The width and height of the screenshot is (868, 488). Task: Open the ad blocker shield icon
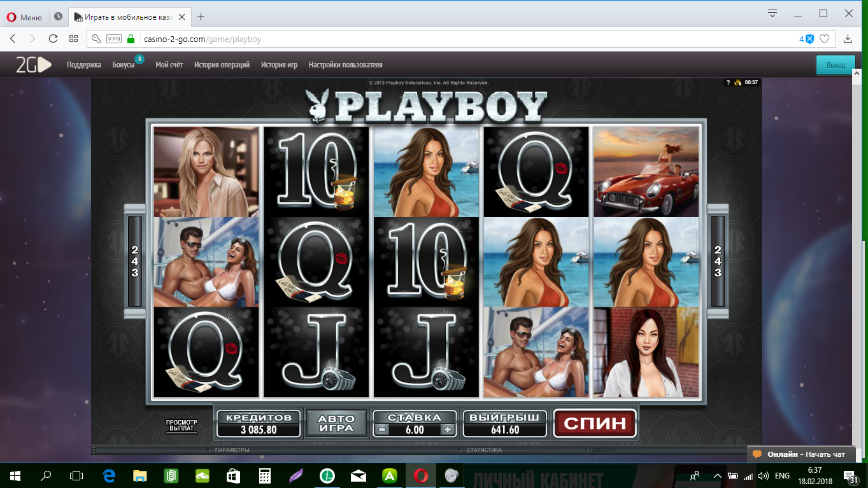[x=810, y=39]
